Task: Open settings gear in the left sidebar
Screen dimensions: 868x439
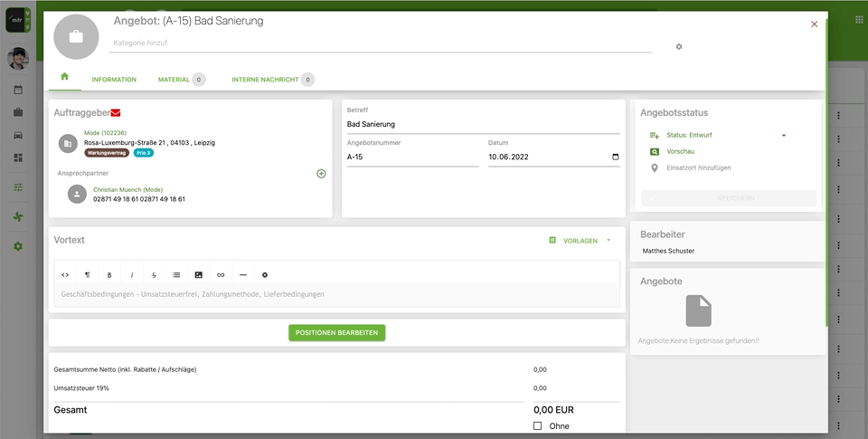Action: (18, 246)
